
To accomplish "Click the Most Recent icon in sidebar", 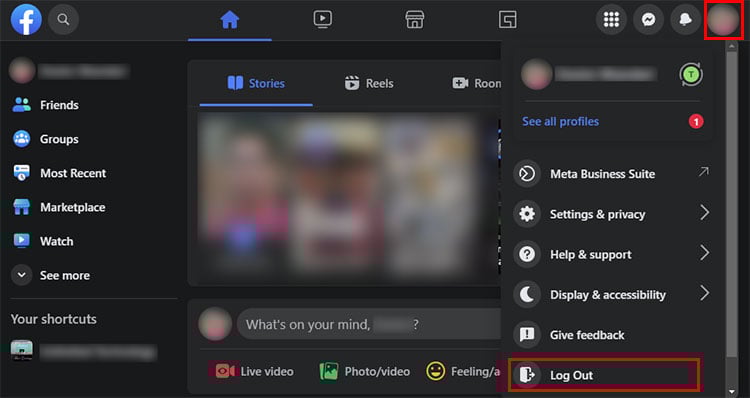I will click(x=22, y=173).
